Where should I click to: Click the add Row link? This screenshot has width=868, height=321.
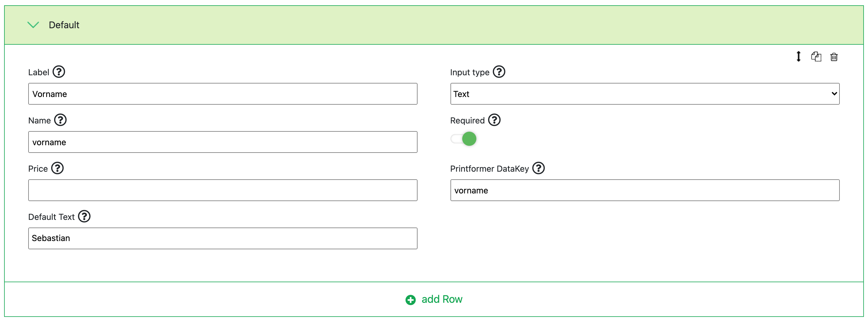[x=441, y=299]
